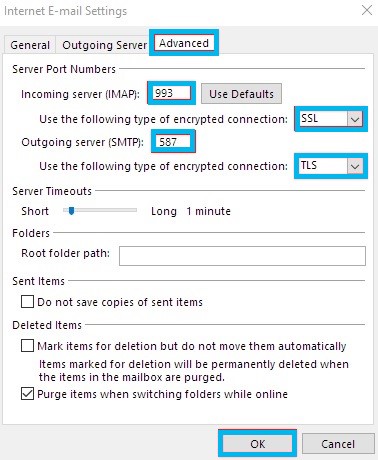Image resolution: width=378 pixels, height=460 pixels.
Task: Close the Internet E-mail Settings dialog
Action: tap(367, 10)
